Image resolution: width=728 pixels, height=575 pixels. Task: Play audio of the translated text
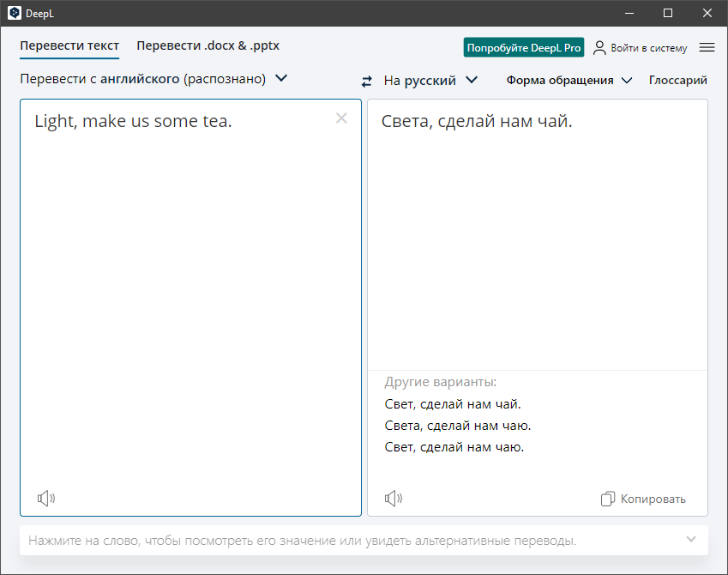pos(394,498)
